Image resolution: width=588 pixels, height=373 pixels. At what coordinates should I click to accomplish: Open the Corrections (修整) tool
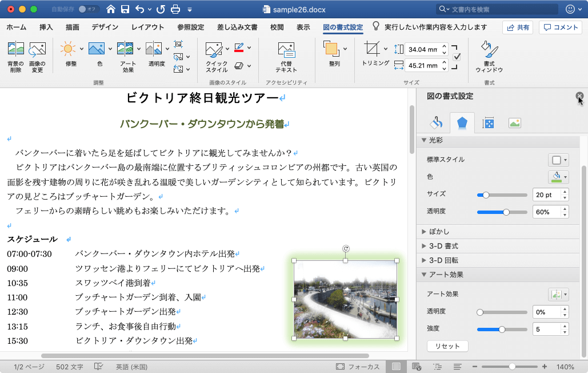(x=68, y=50)
